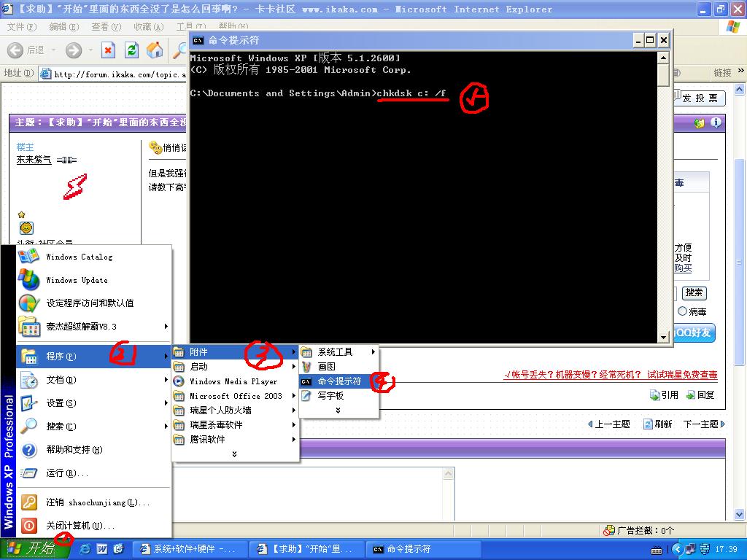The width and height of the screenshot is (747, 560).
Task: Launch 画图 from accessories menu
Action: [338, 367]
